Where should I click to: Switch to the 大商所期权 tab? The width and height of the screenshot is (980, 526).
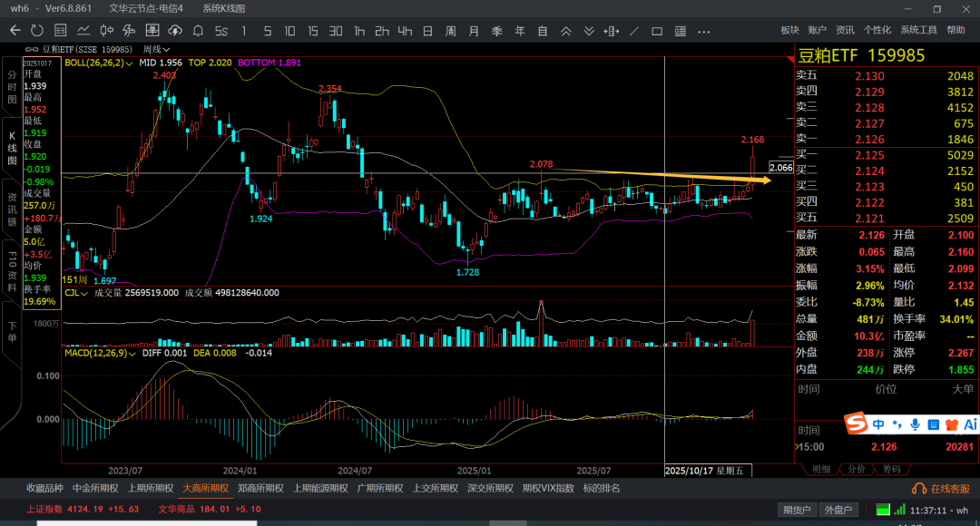coord(206,488)
